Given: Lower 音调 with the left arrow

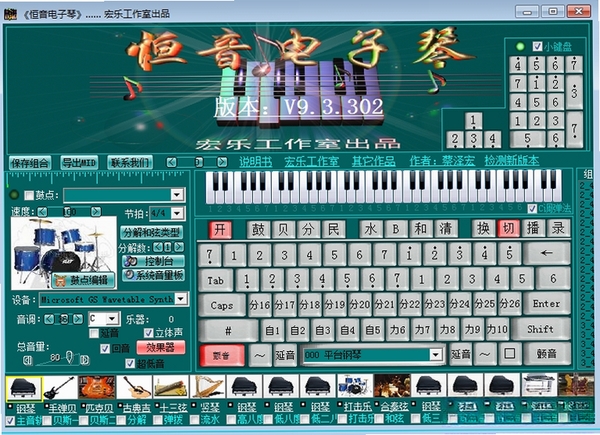Looking at the screenshot, I should pyautogui.click(x=49, y=319).
